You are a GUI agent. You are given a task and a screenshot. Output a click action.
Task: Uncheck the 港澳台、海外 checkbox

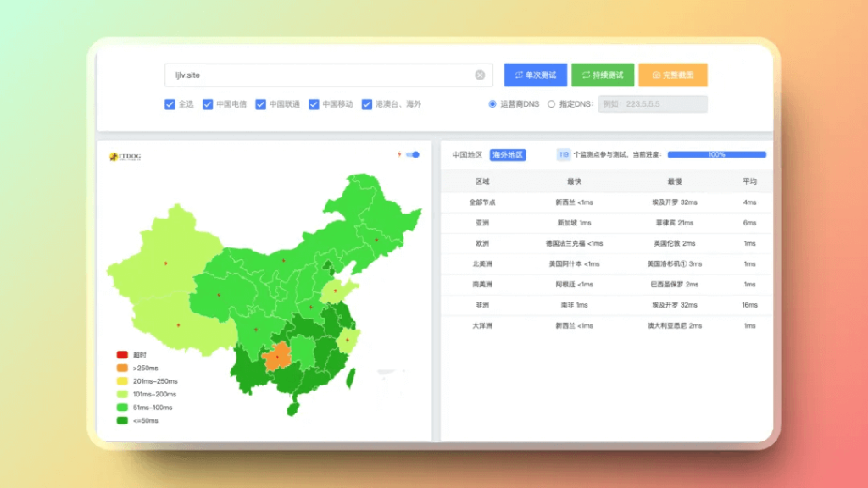pyautogui.click(x=367, y=104)
